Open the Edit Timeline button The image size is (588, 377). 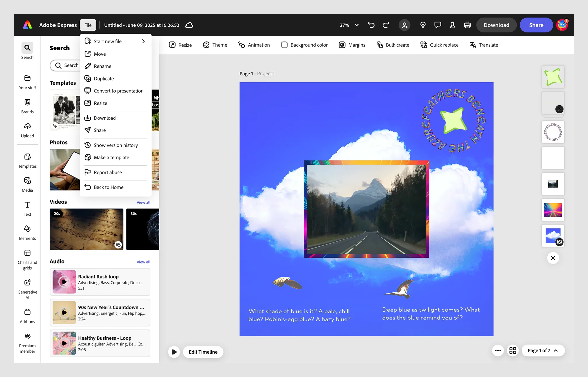[203, 352]
